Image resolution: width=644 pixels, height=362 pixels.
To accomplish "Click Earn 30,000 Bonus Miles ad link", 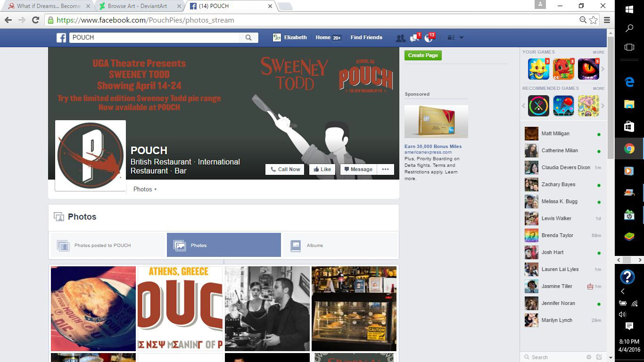I will click(433, 146).
